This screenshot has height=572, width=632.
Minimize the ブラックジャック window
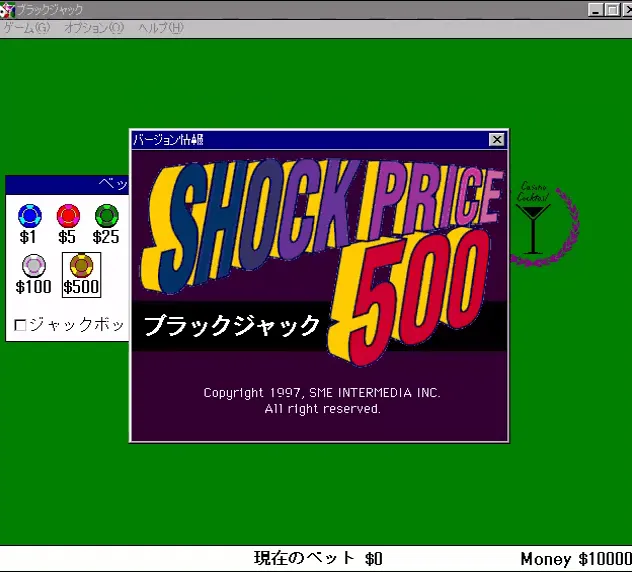tap(596, 10)
